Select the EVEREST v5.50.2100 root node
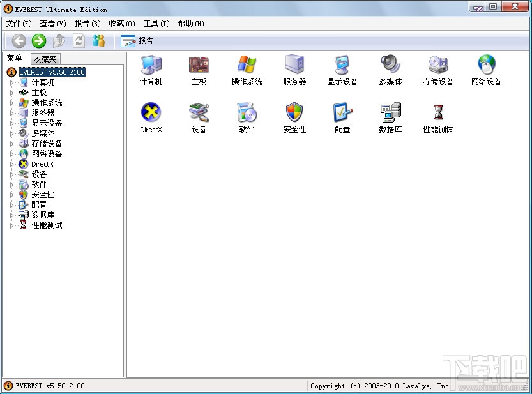This screenshot has height=394, width=532. [52, 72]
